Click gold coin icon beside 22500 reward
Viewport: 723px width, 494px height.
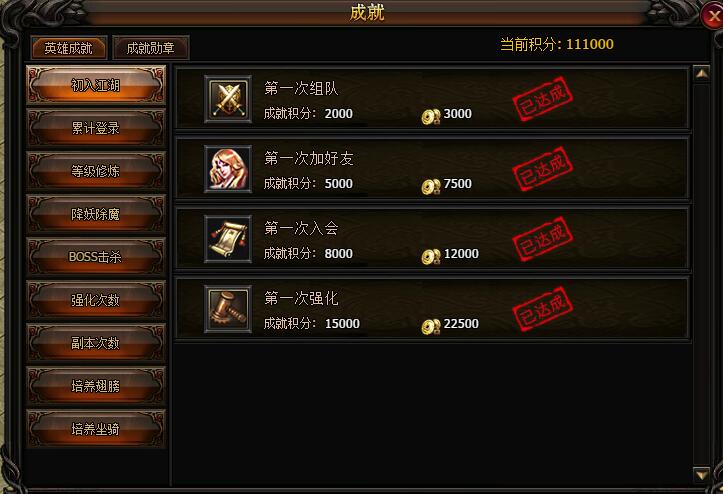(x=431, y=327)
